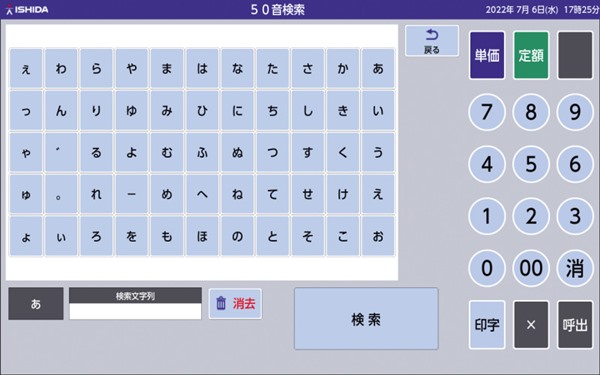The width and height of the screenshot is (600, 375).
Task: Tap the ひ kana key
Action: (202, 111)
